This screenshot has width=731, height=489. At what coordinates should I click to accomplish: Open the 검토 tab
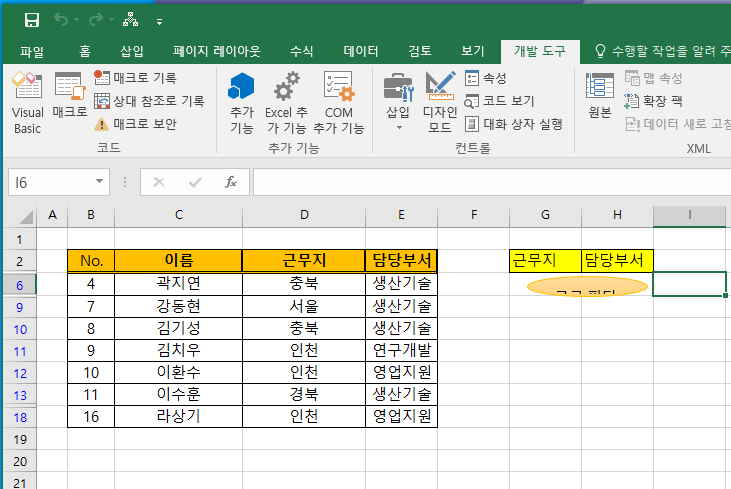point(420,51)
